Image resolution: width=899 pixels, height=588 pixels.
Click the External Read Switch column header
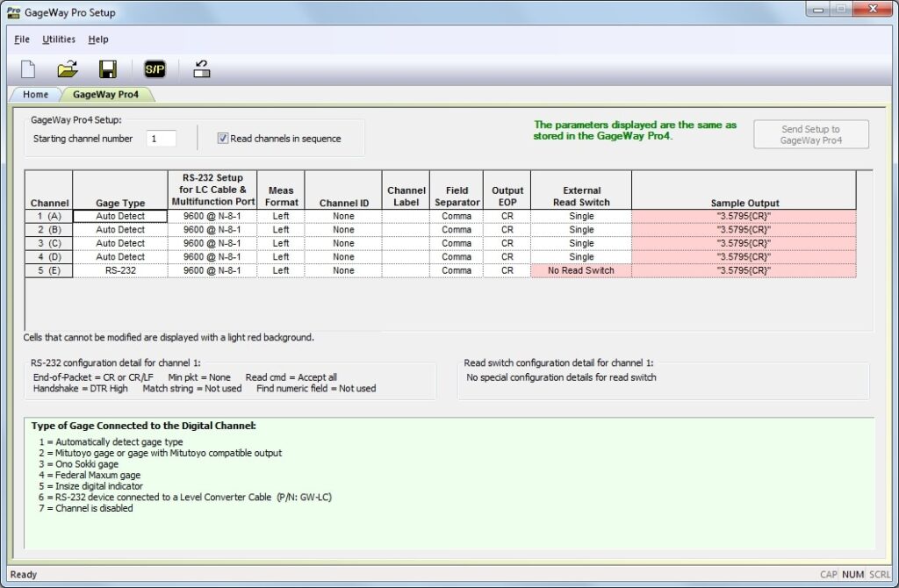[581, 190]
